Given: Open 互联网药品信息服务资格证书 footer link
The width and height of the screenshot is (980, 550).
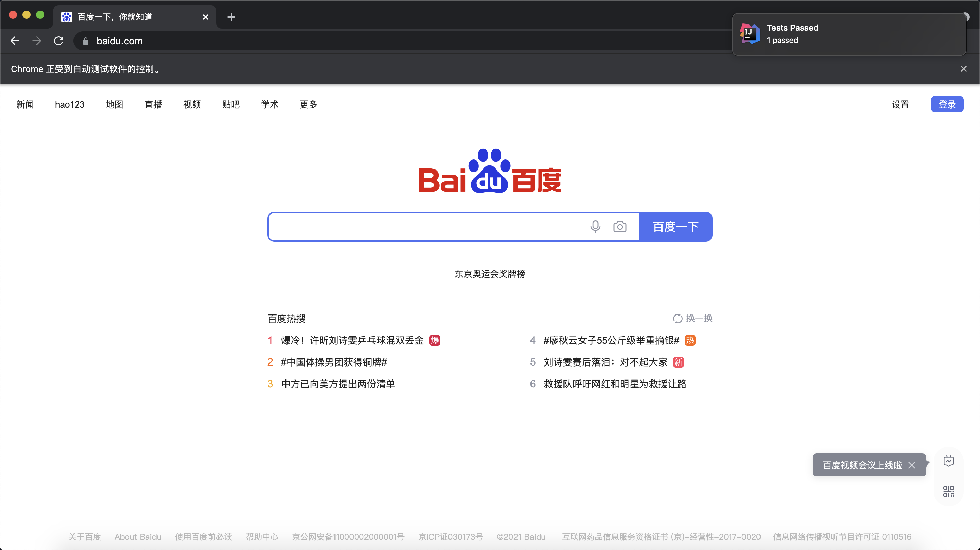Looking at the screenshot, I should [661, 537].
